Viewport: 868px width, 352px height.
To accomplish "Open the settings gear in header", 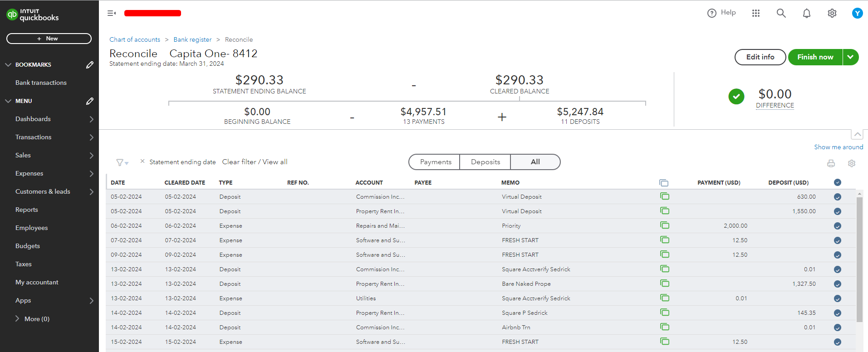I will [832, 13].
